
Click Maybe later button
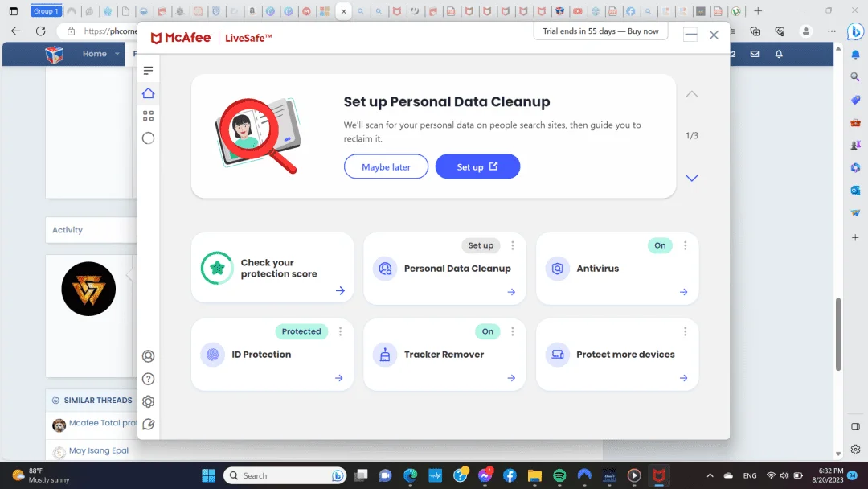[x=386, y=166]
